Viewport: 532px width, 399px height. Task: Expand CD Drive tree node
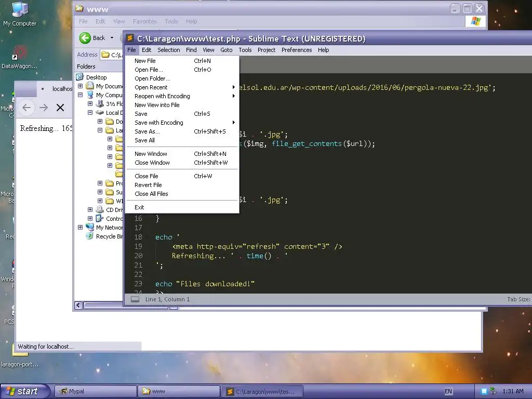coord(90,210)
